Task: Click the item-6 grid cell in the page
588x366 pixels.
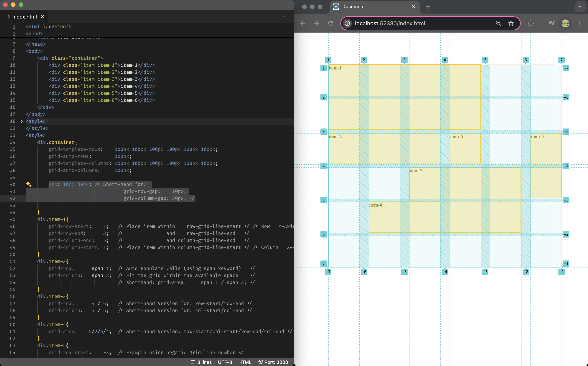Action: (465, 149)
